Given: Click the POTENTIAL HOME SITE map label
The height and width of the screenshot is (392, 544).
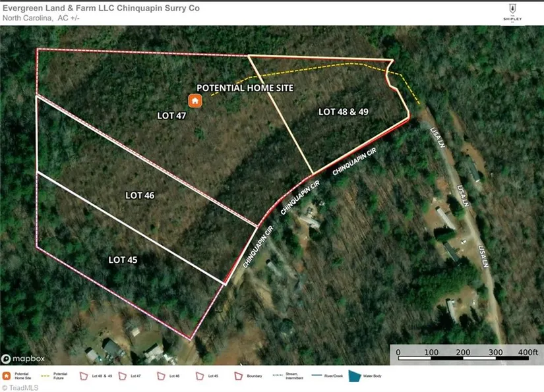Looking at the screenshot, I should click(x=245, y=88).
